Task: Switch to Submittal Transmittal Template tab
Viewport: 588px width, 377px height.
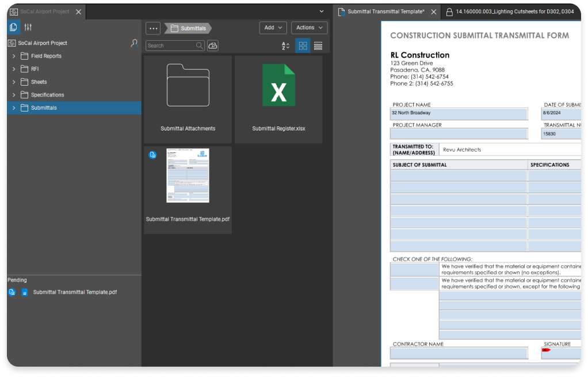Action: point(386,11)
